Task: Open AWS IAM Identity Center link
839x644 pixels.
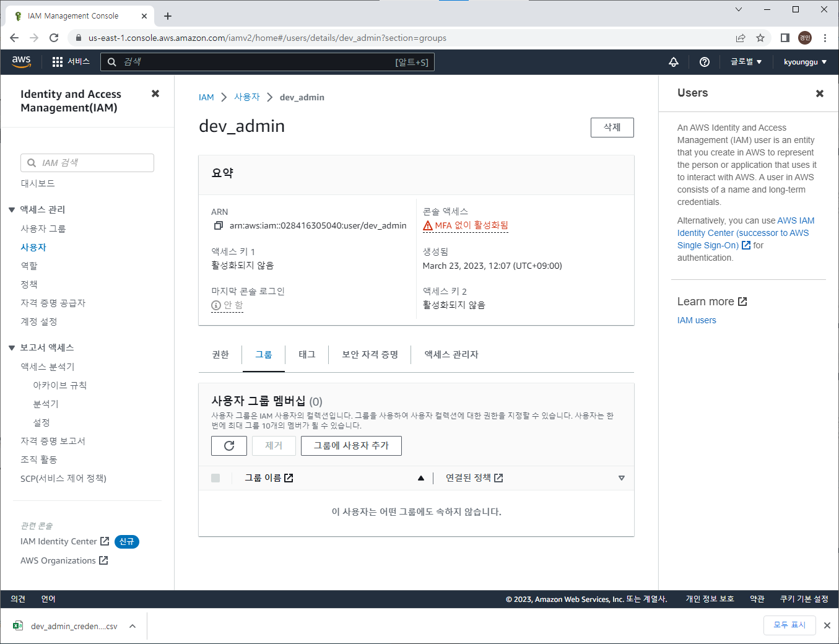Action: 746,233
